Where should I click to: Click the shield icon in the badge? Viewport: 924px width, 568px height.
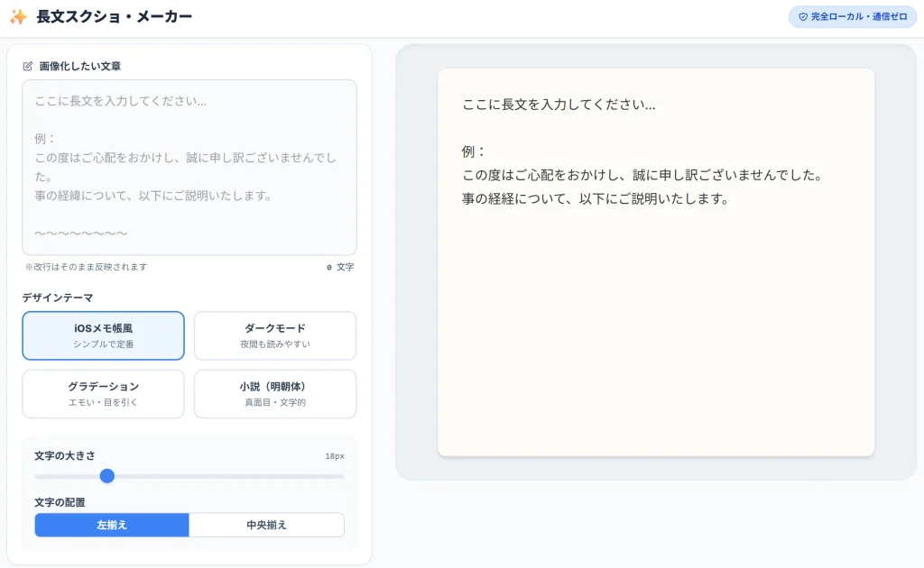802,17
